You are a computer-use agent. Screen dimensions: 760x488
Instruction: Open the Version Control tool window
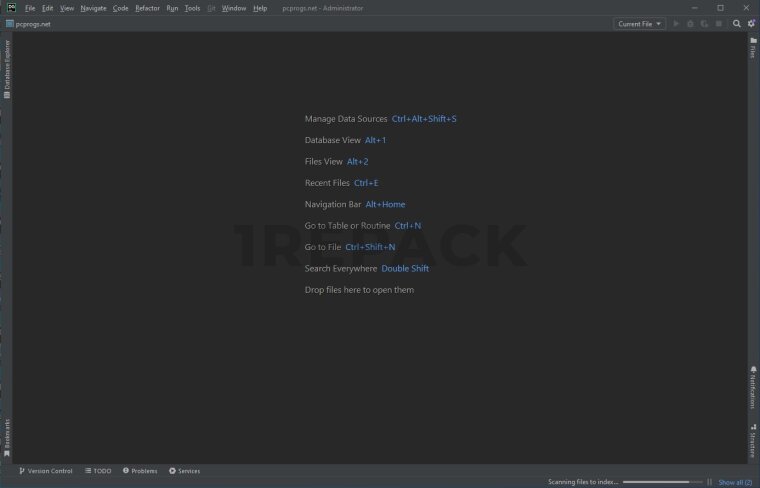[44, 470]
